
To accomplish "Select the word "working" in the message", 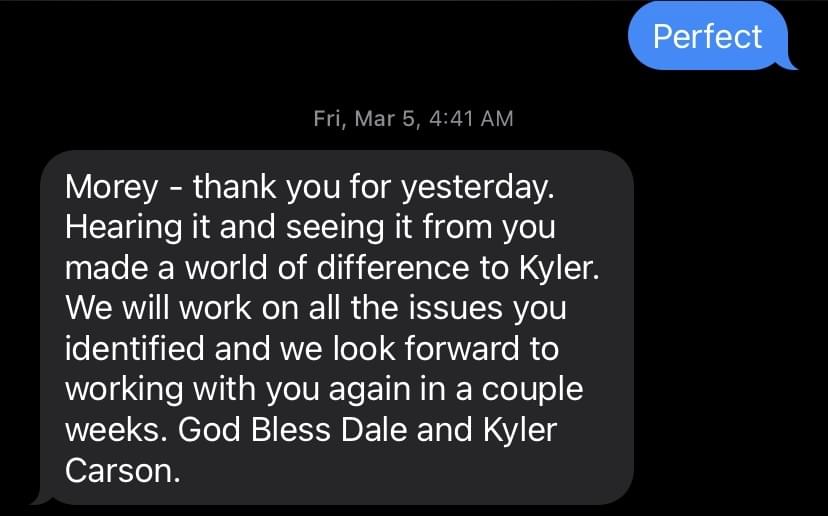I will click(124, 389).
